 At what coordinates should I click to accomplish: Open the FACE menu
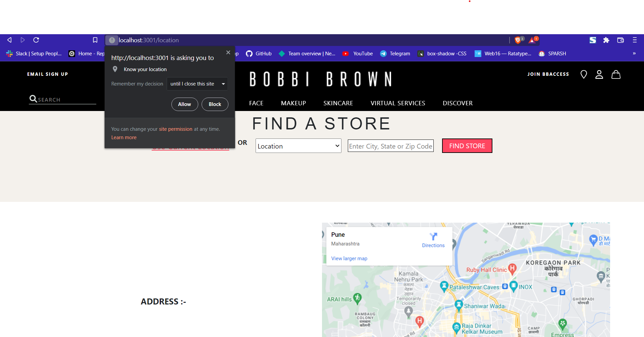click(256, 103)
